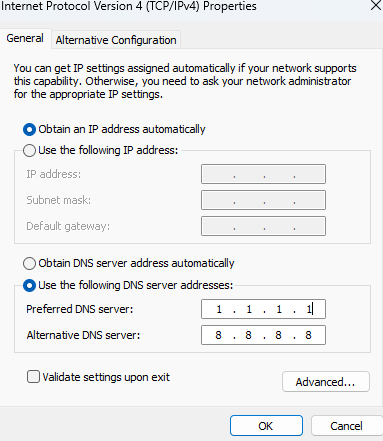This screenshot has height=441, width=383.
Task: Click the greyed-out IP address field
Action: click(x=263, y=174)
